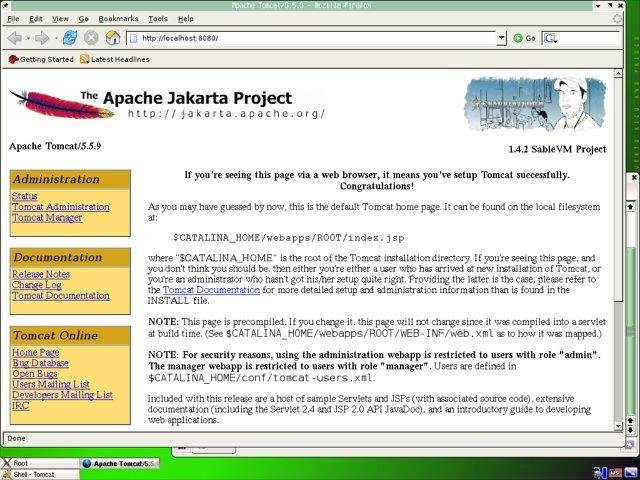Click the inline Tomcat Documentation link in paragraph
The width and height of the screenshot is (640, 480).
[x=211, y=290]
